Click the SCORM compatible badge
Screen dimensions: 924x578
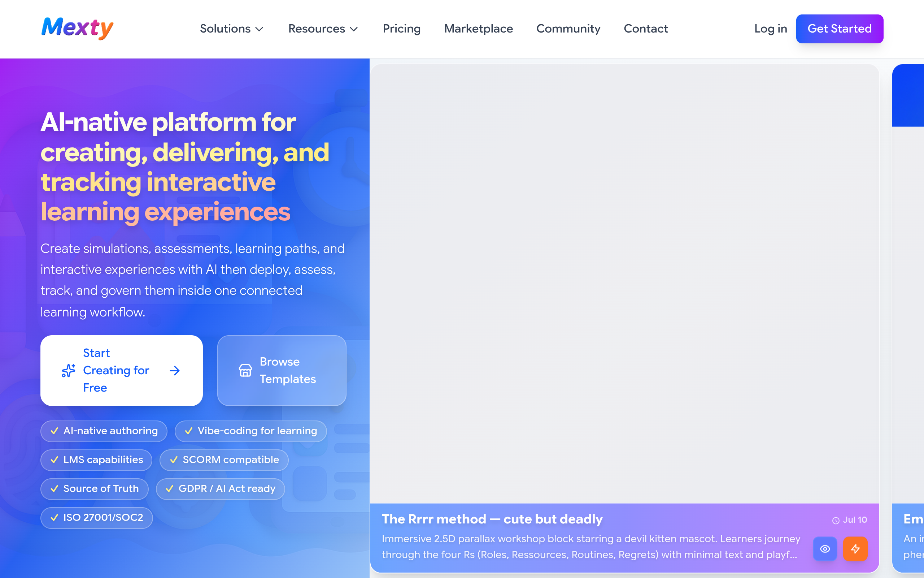coord(224,460)
